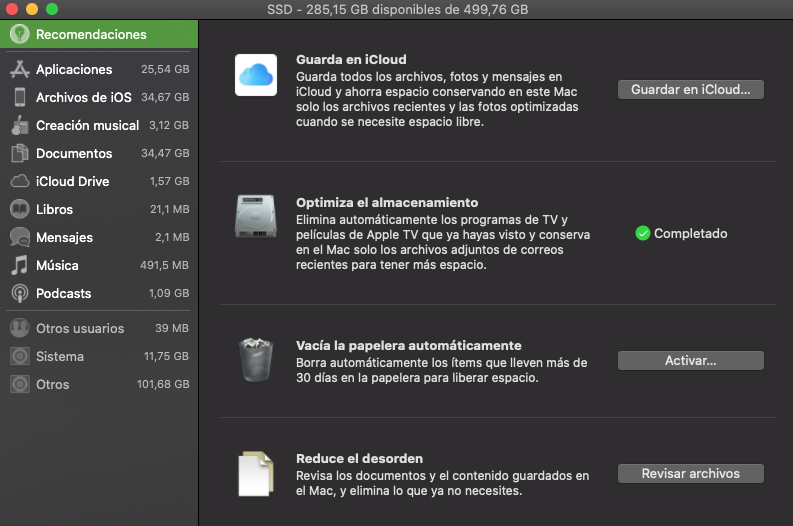Click the Guardar en iCloud... button

(x=690, y=90)
